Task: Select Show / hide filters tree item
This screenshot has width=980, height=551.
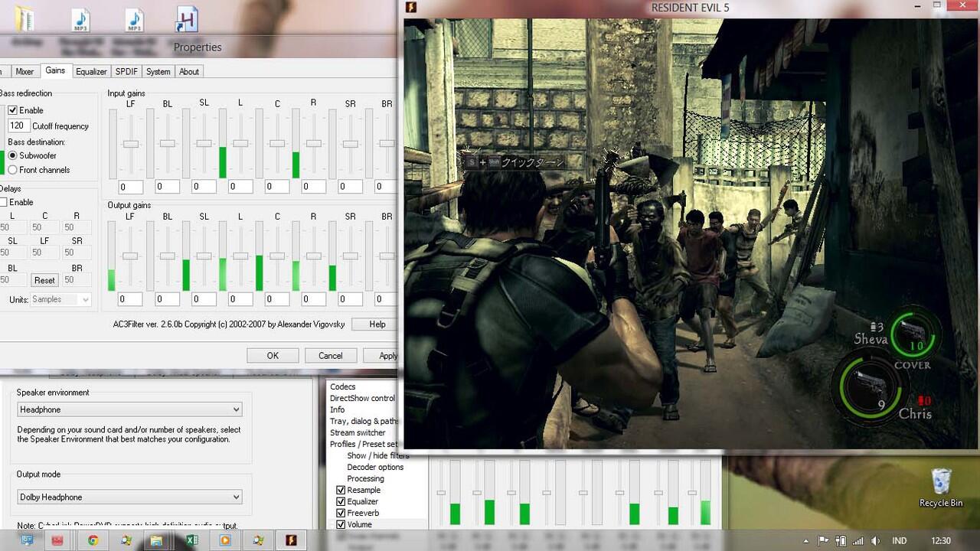Action: click(x=378, y=455)
